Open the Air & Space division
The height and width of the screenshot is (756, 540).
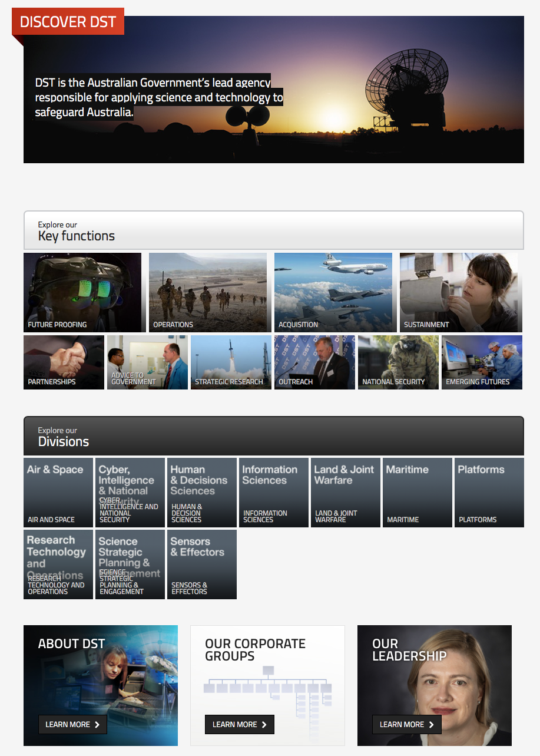(58, 493)
